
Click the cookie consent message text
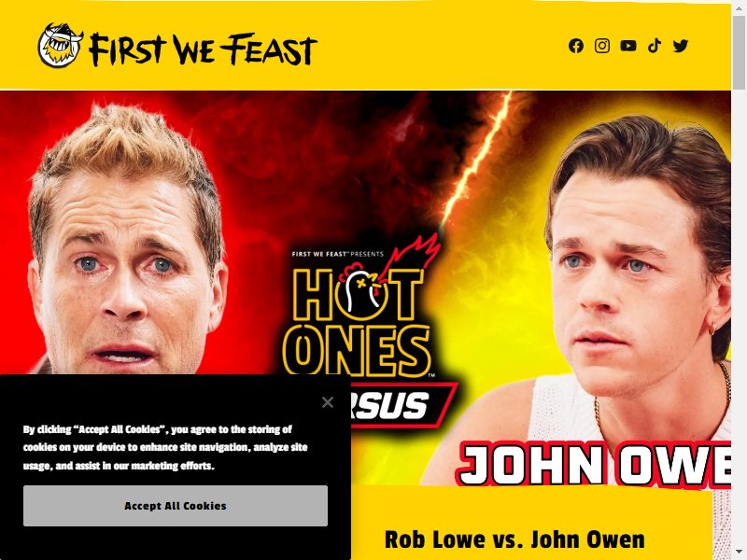click(165, 447)
